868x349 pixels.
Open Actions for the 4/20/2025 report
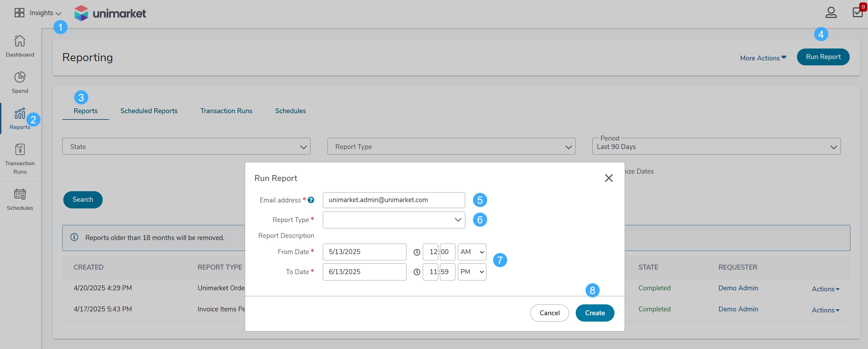825,289
